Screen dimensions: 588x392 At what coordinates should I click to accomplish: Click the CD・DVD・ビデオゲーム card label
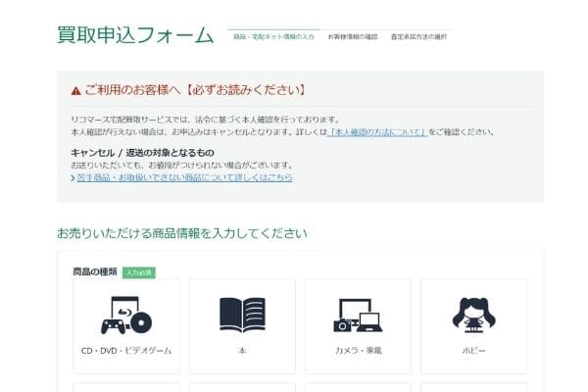point(126,351)
